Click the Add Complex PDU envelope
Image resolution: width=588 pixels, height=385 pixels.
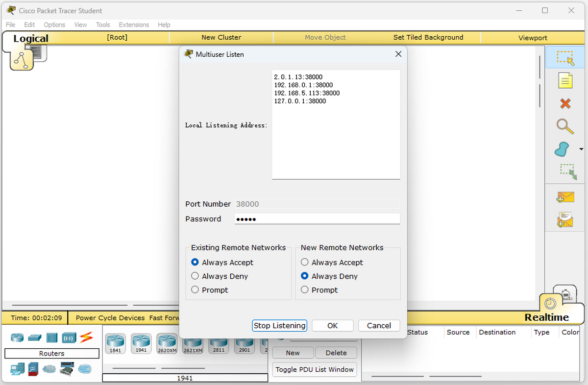[565, 220]
